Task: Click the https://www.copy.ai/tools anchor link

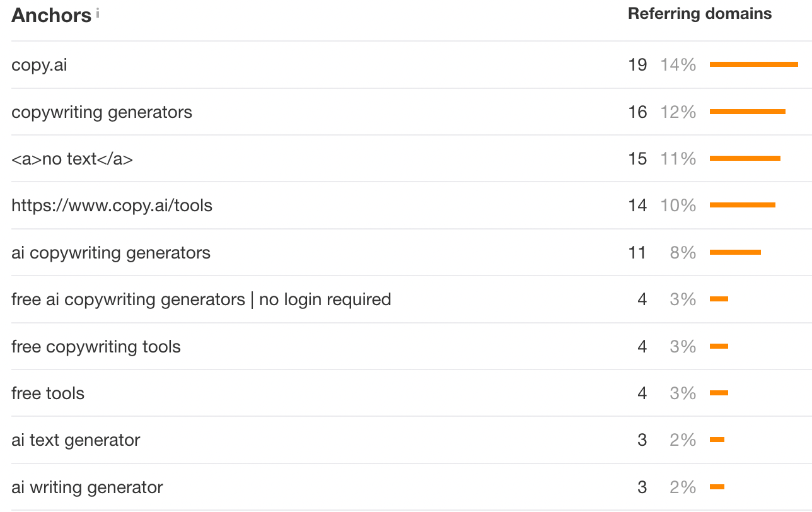Action: coord(112,206)
